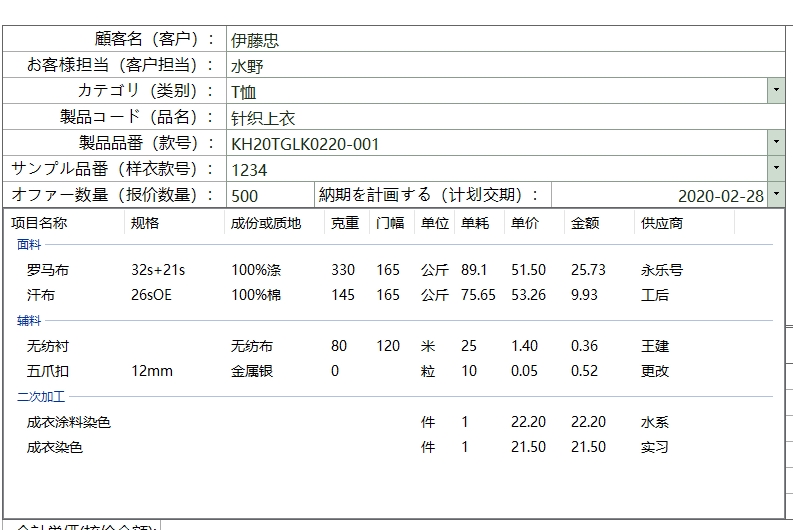Click the 32s+21s specification cell
793x530 pixels.
click(x=158, y=270)
